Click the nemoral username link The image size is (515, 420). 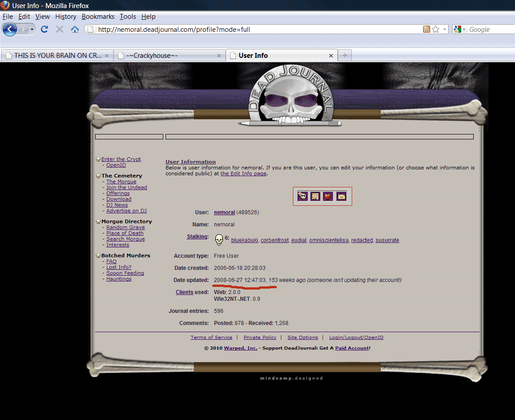pos(224,212)
